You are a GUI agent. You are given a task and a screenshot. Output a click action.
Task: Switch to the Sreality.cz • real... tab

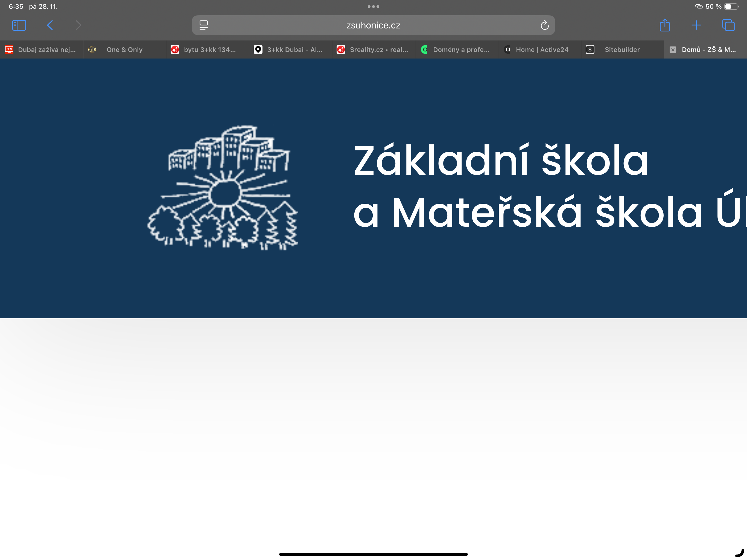373,50
